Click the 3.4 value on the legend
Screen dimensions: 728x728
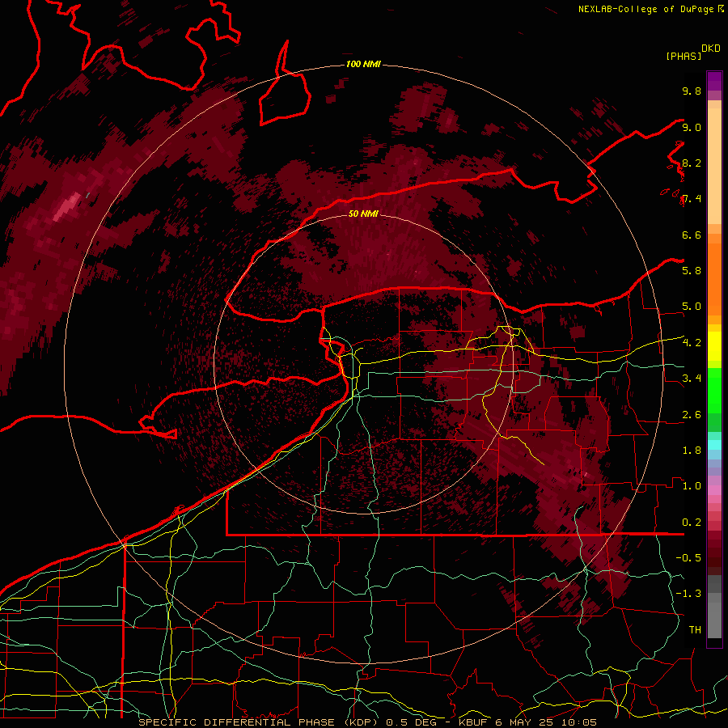pyautogui.click(x=692, y=379)
